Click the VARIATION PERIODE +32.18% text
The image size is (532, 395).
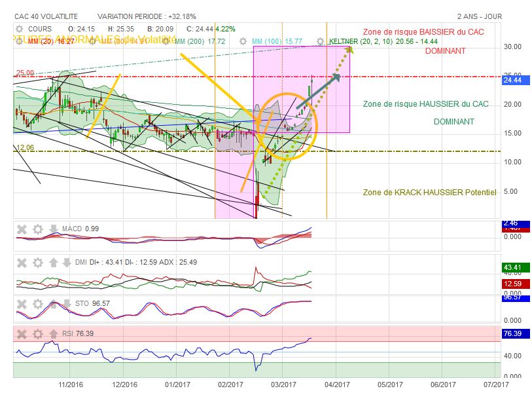pos(147,16)
